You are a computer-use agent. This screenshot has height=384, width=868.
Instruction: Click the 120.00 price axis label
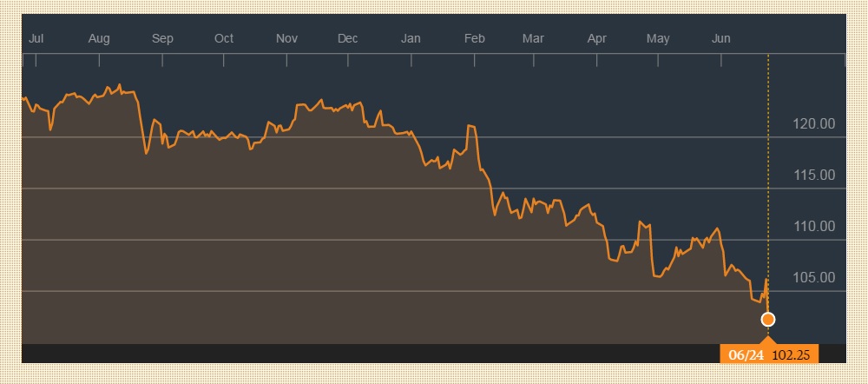(814, 124)
